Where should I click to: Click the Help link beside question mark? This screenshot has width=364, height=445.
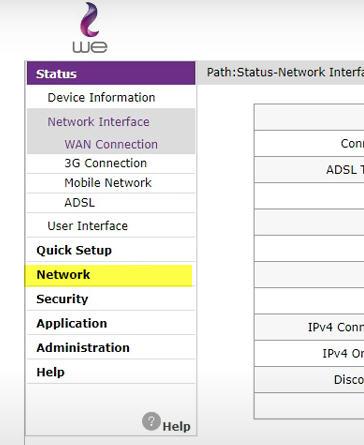(x=176, y=426)
